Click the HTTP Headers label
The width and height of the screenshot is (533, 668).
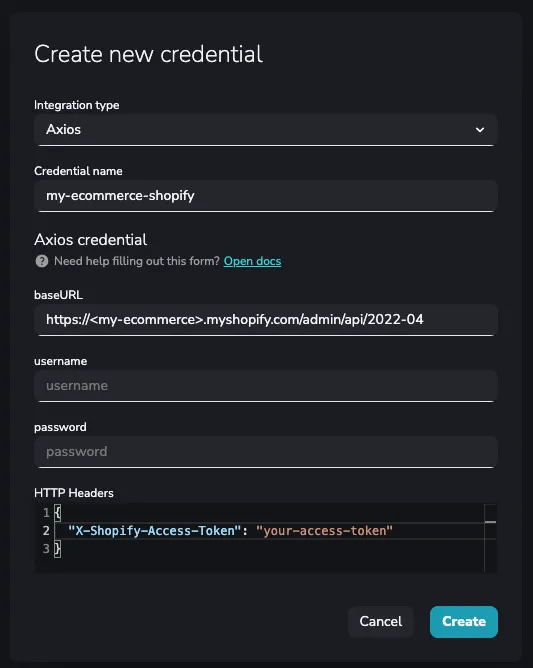tap(74, 493)
